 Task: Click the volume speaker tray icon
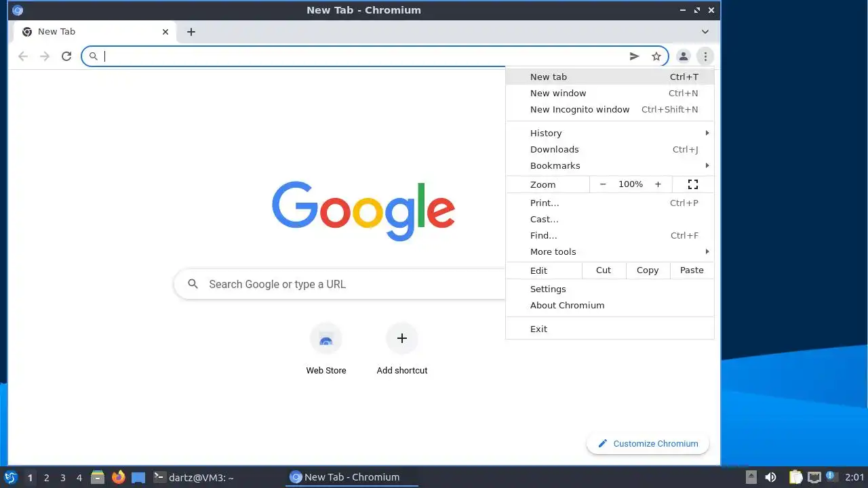pos(770,477)
